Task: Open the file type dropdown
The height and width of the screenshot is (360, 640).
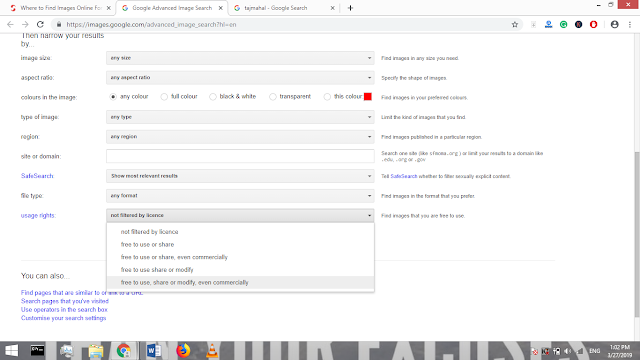Action: 240,196
